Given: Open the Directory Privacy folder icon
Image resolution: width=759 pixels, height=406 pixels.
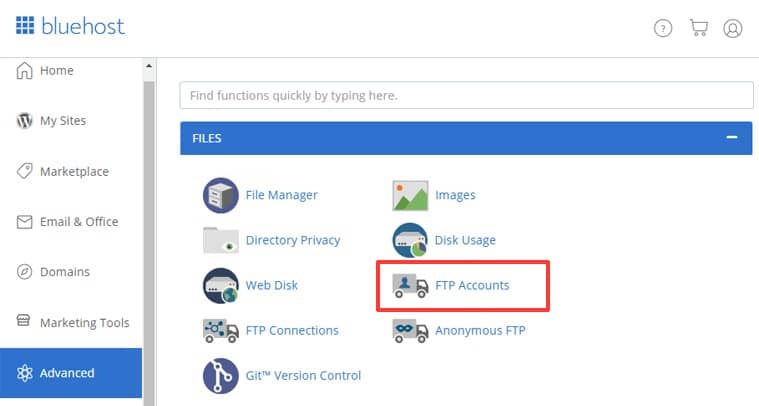Looking at the screenshot, I should pyautogui.click(x=220, y=240).
